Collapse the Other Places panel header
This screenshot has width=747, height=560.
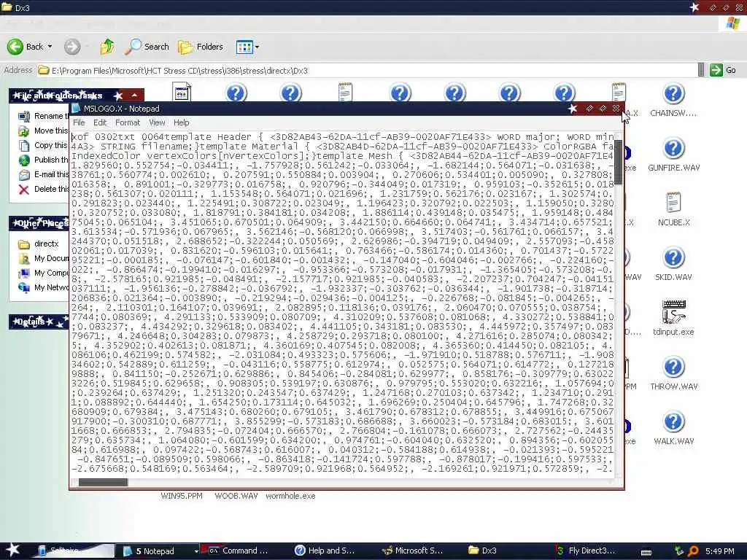click(39, 223)
